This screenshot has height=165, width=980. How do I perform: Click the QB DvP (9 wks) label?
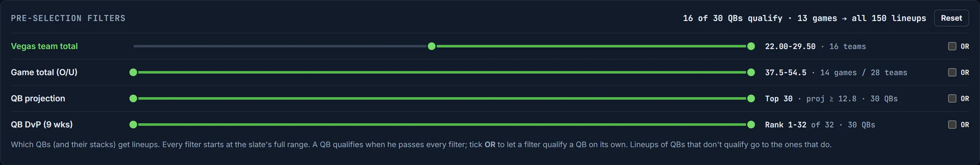[x=42, y=125]
